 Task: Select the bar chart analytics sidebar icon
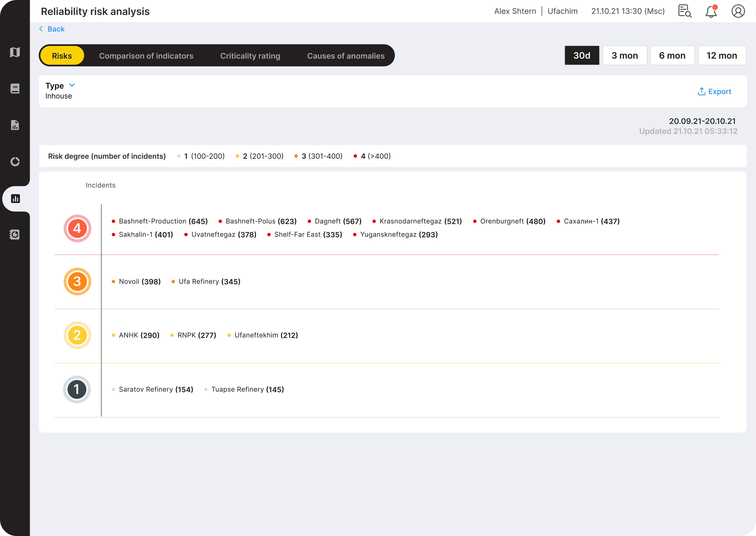point(15,199)
